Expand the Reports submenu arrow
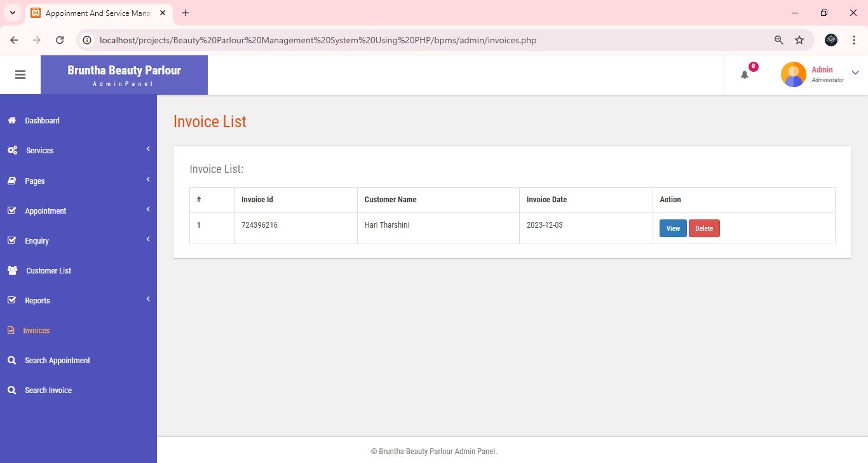Viewport: 868px width, 463px height. pyautogui.click(x=148, y=300)
